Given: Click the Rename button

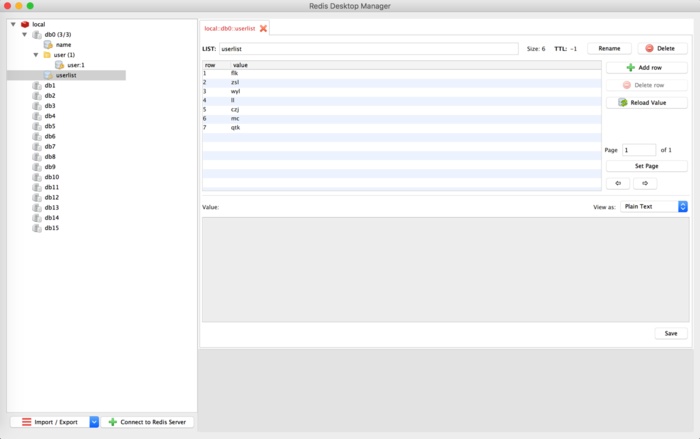Looking at the screenshot, I should click(609, 48).
